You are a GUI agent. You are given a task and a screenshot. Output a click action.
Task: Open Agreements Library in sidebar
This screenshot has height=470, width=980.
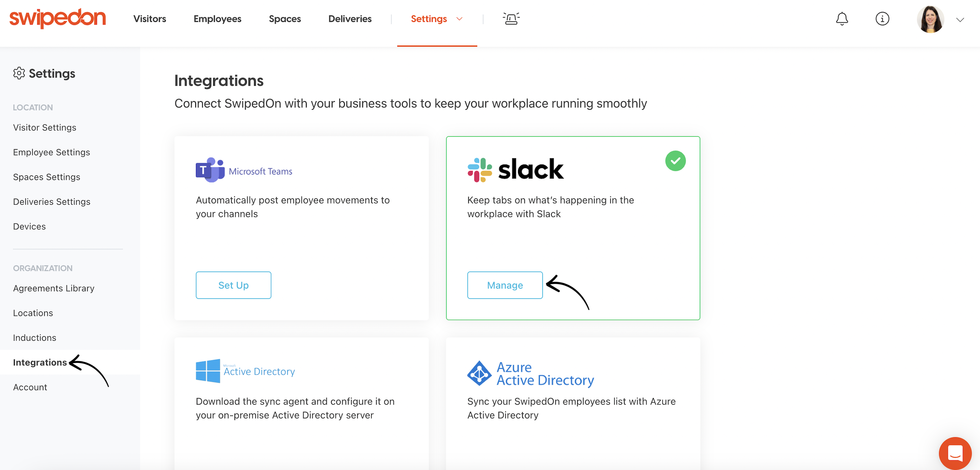coord(54,288)
